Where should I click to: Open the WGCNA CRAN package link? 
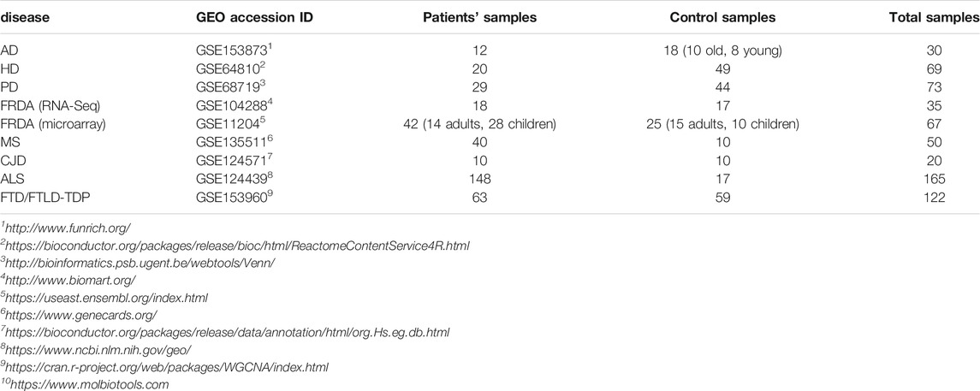pyautogui.click(x=165, y=367)
